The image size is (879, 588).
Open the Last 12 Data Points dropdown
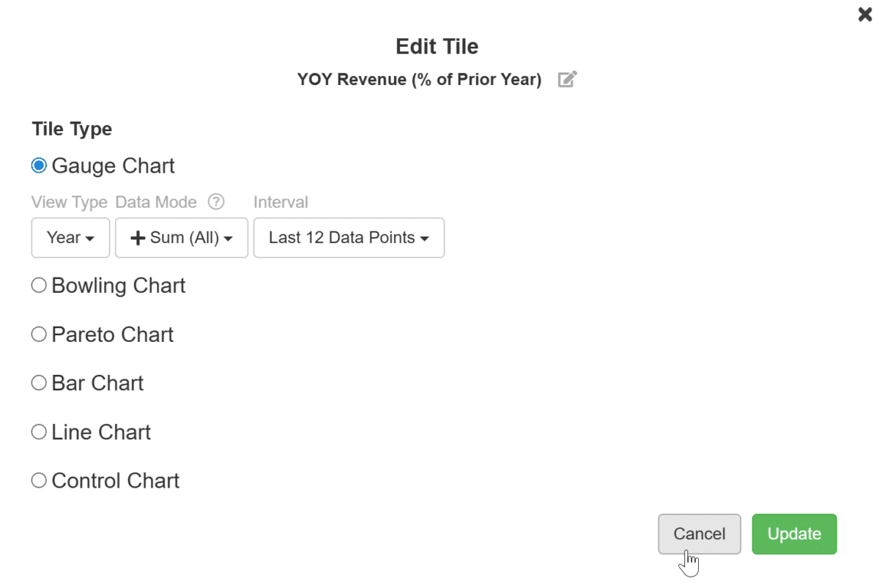(349, 238)
